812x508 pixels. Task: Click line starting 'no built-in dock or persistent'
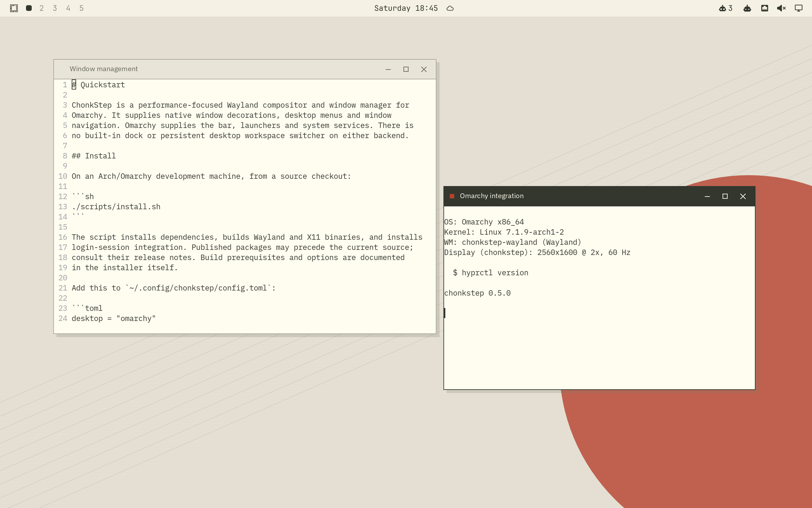click(x=240, y=136)
